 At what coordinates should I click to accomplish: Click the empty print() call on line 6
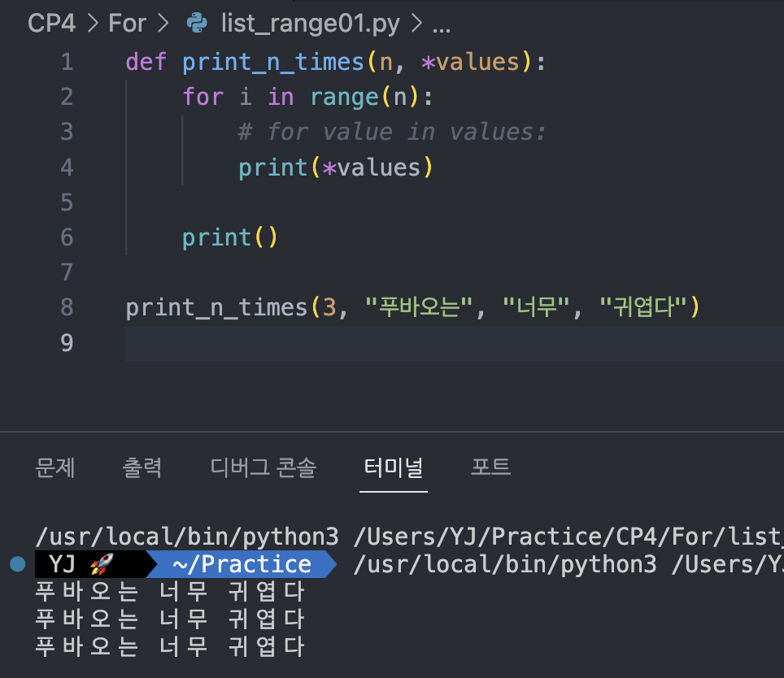tap(229, 238)
